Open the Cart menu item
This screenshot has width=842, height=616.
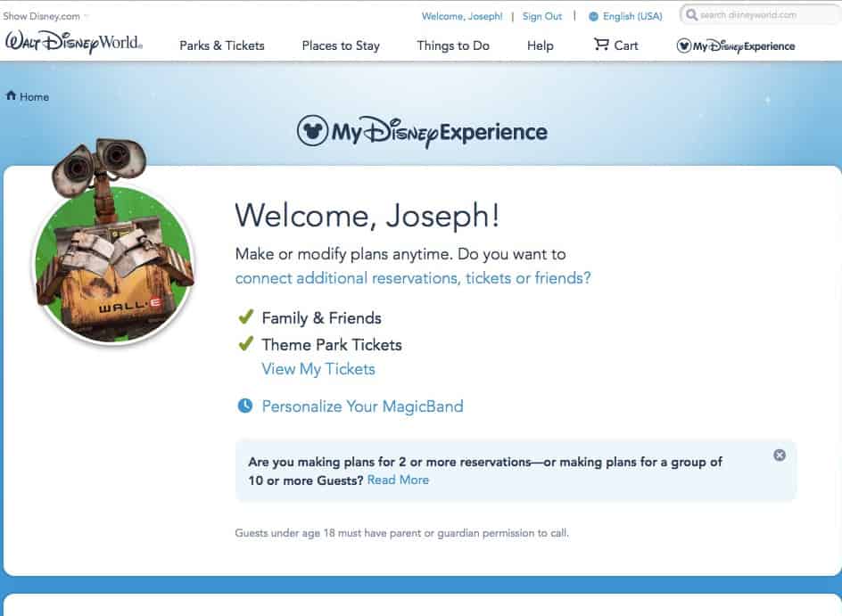click(x=616, y=45)
